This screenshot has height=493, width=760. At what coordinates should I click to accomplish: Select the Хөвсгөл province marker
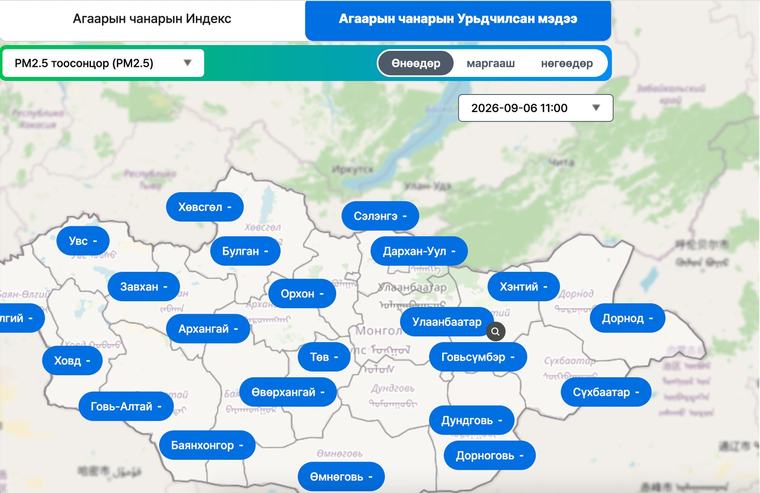tap(205, 207)
